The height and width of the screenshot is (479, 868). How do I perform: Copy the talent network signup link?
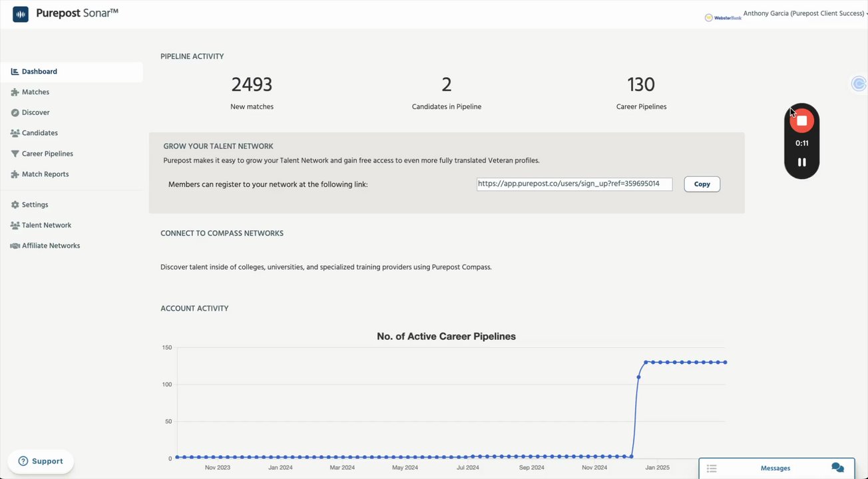tap(702, 184)
